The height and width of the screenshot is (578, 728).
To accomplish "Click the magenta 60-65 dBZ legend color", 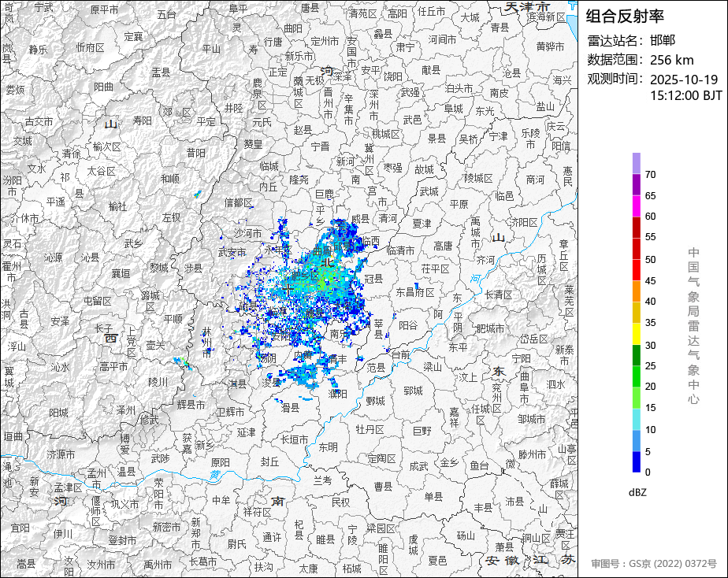I will click(636, 206).
